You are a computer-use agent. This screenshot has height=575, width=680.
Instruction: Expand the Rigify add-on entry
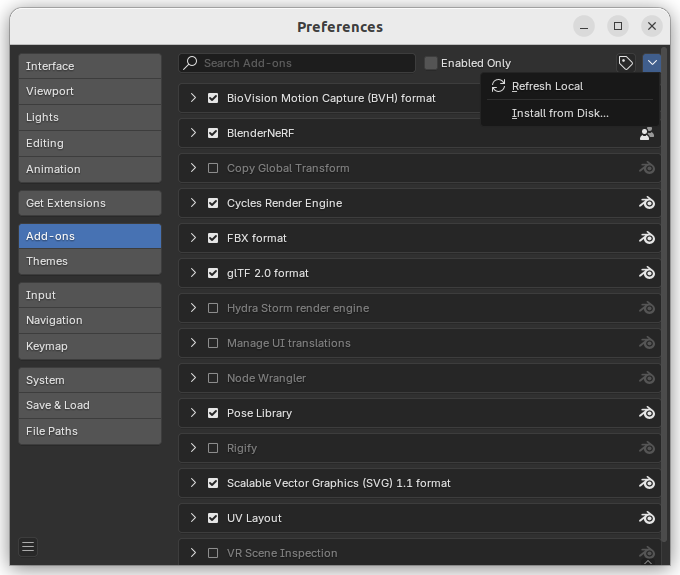(x=193, y=448)
